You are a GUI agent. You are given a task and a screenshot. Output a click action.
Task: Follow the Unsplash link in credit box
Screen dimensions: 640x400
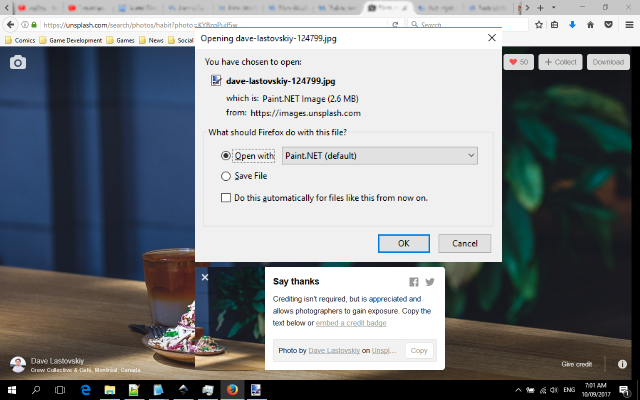pyautogui.click(x=384, y=351)
